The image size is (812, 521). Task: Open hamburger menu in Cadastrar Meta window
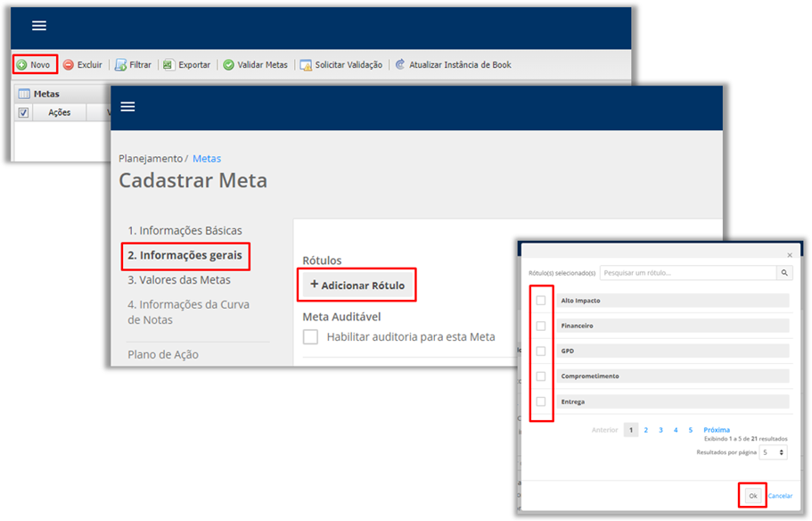[127, 107]
